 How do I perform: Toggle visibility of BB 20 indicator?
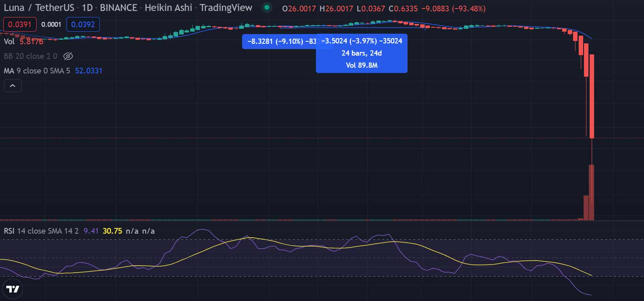click(x=68, y=56)
